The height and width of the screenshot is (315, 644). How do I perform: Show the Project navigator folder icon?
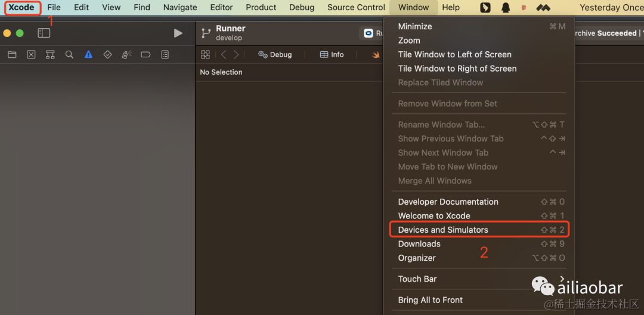pyautogui.click(x=12, y=55)
